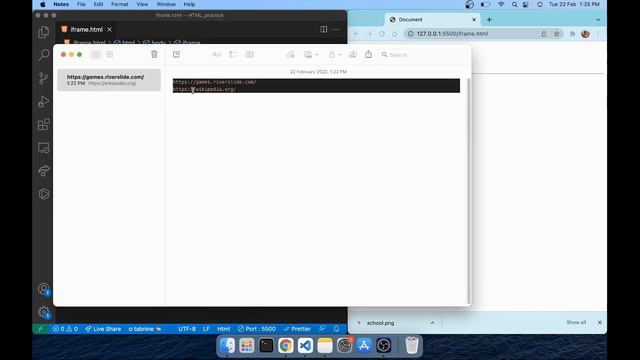Bookmark this page with the star icon
Image resolution: width=640 pixels, height=360 pixels.
click(x=556, y=34)
